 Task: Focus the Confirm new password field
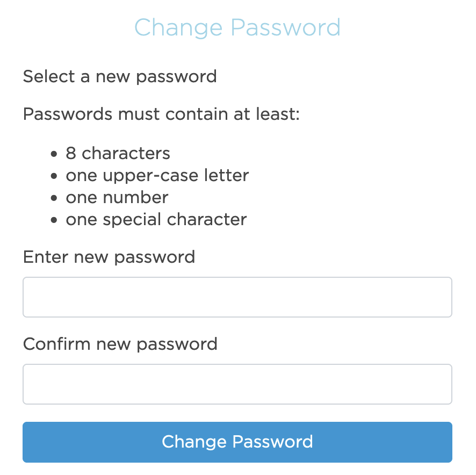coord(237,384)
